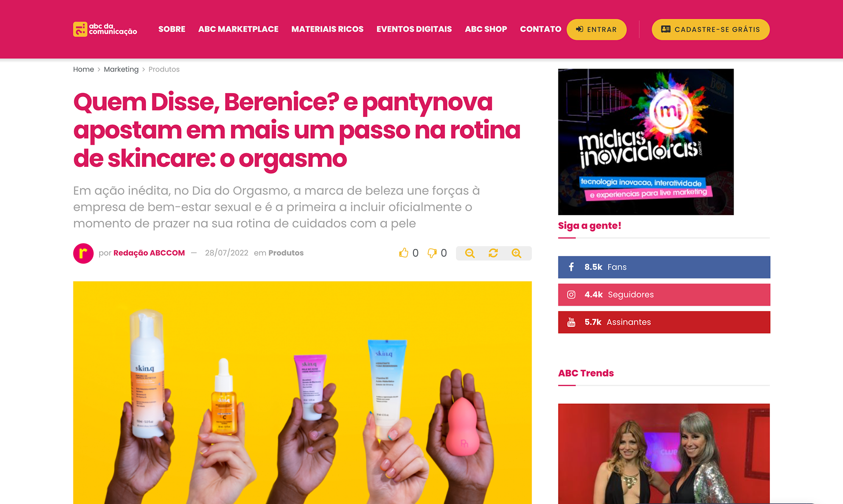Click the mídias inovadoras banner ad
The width and height of the screenshot is (843, 504).
click(646, 142)
